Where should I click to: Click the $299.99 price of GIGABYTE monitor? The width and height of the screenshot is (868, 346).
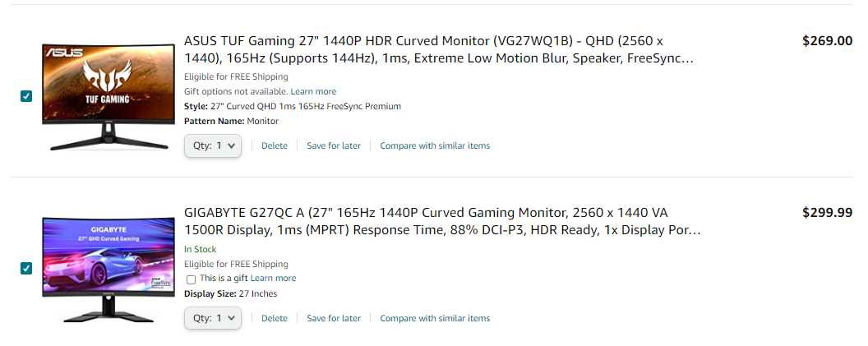[x=827, y=213]
